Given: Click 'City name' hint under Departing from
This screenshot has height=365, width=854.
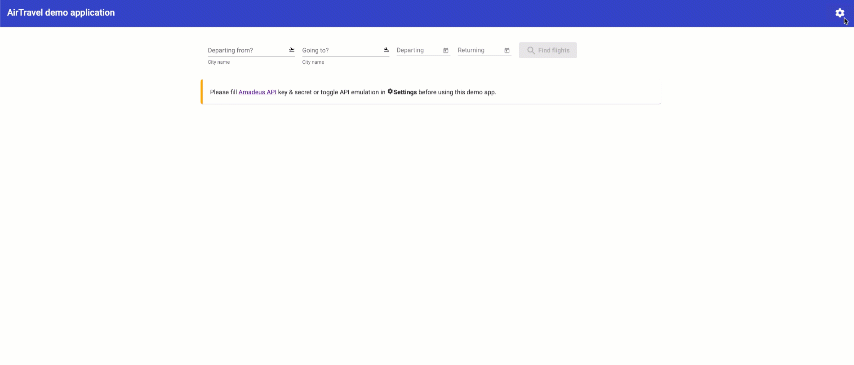Looking at the screenshot, I should click(x=218, y=62).
